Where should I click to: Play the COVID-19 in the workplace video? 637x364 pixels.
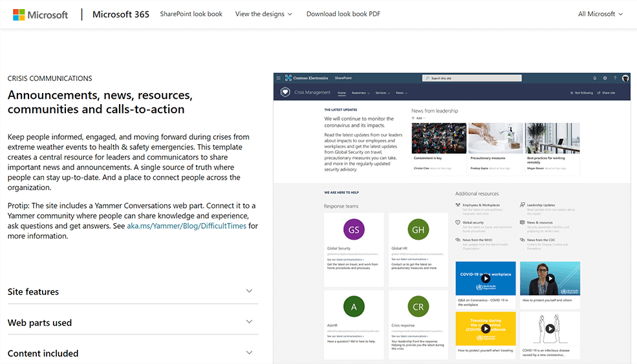pyautogui.click(x=486, y=278)
